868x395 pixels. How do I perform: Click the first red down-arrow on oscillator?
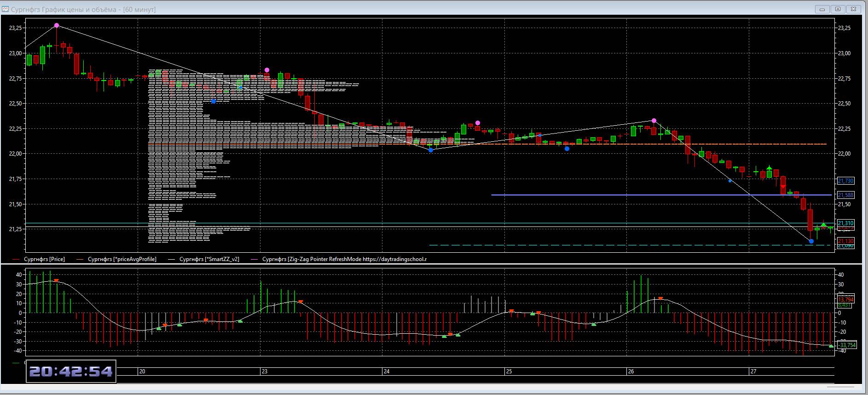[x=56, y=280]
